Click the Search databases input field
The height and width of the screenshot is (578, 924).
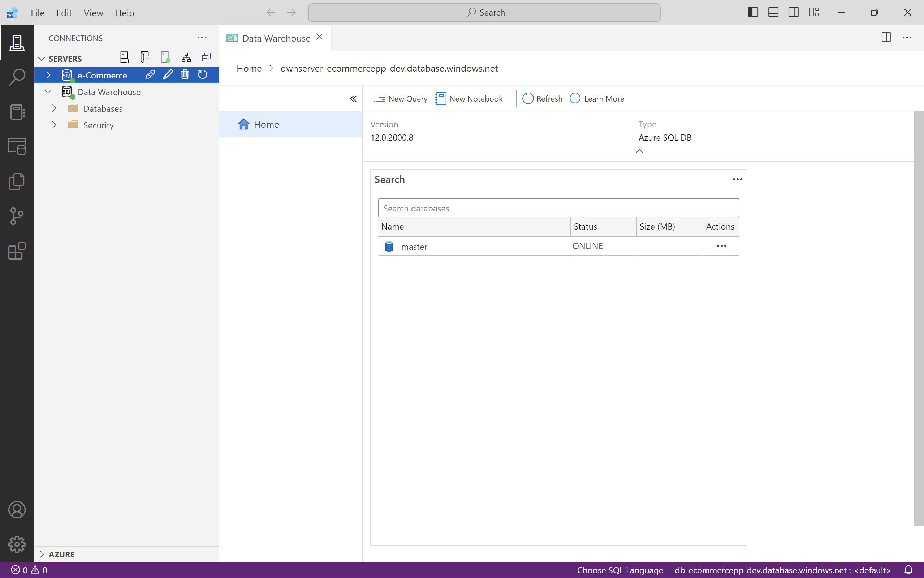click(558, 208)
